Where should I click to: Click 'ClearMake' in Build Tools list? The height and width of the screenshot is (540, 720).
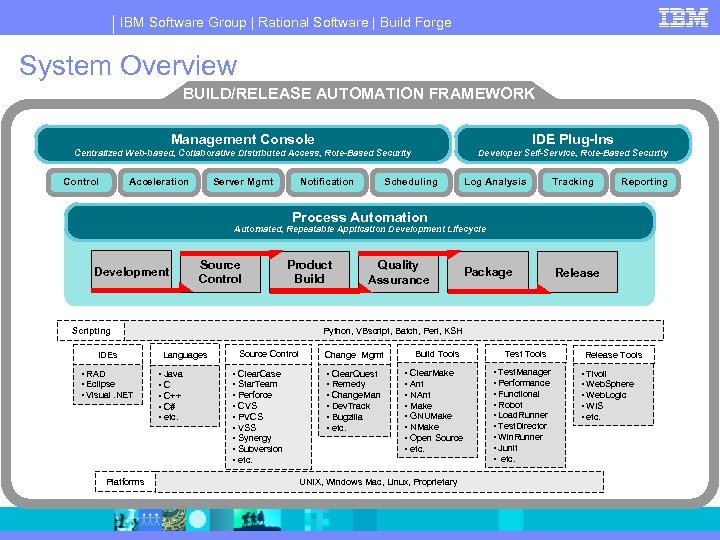click(x=432, y=373)
